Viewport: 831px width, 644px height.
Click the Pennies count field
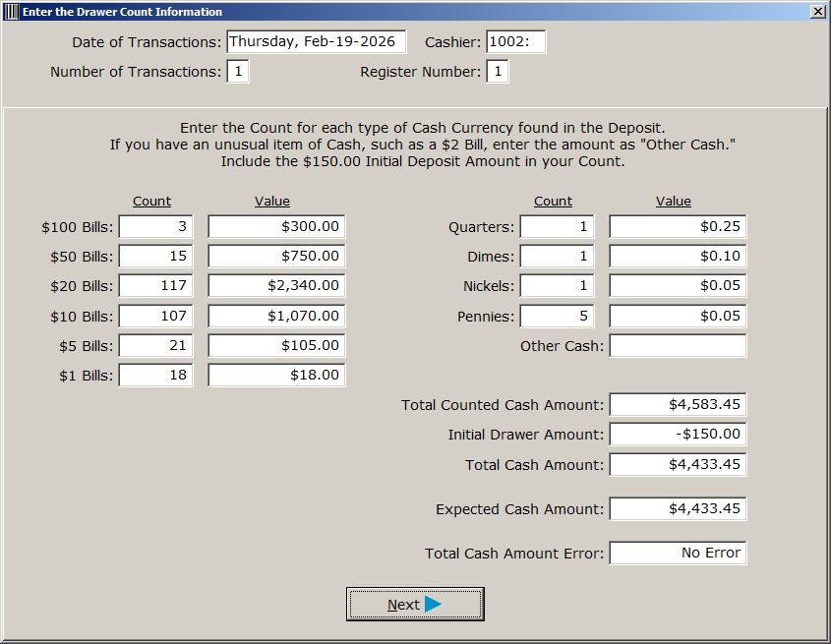[x=557, y=317]
